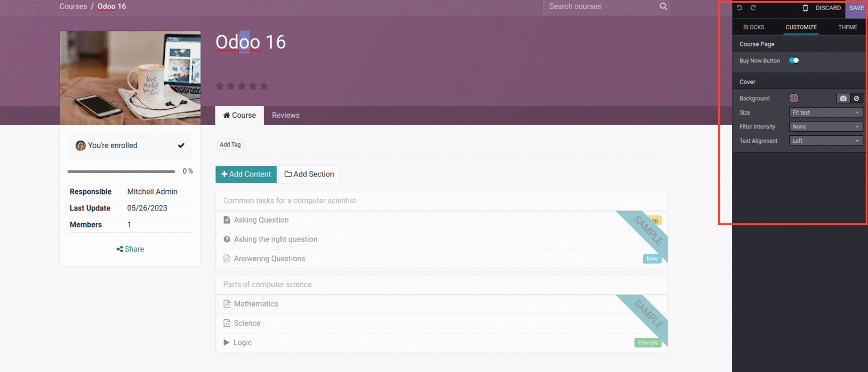Screen dimensions: 868x372
Task: Click the Answering Questions PDF icon
Action: click(x=227, y=258)
